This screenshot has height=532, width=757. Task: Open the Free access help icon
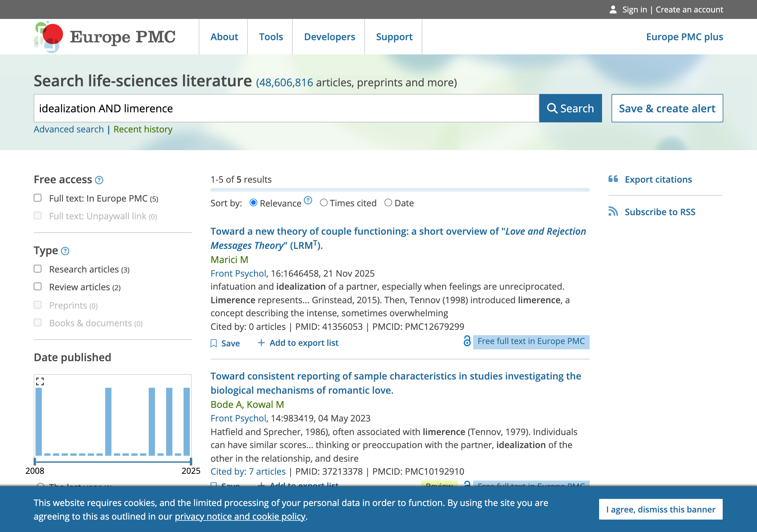tap(99, 180)
